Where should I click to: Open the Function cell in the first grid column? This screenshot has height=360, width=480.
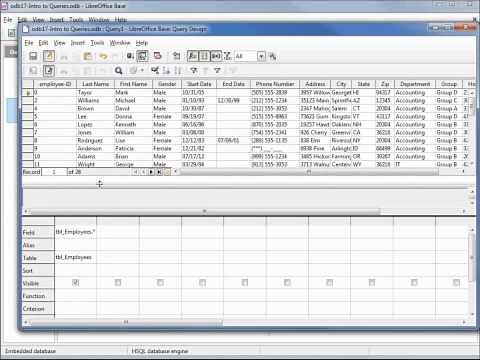coord(76,296)
